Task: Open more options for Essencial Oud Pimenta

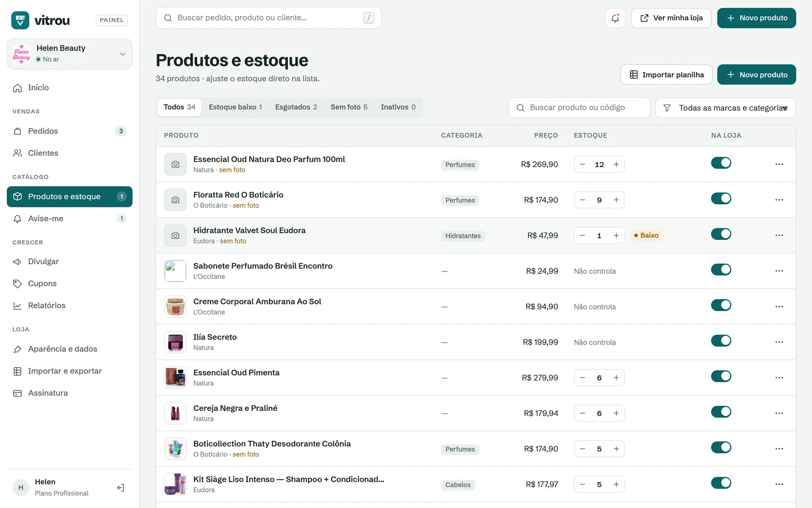Action: coord(779,378)
